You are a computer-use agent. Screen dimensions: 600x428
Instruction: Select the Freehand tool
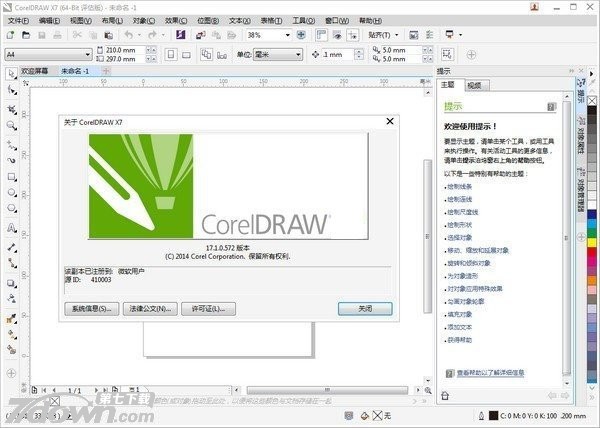(11, 146)
